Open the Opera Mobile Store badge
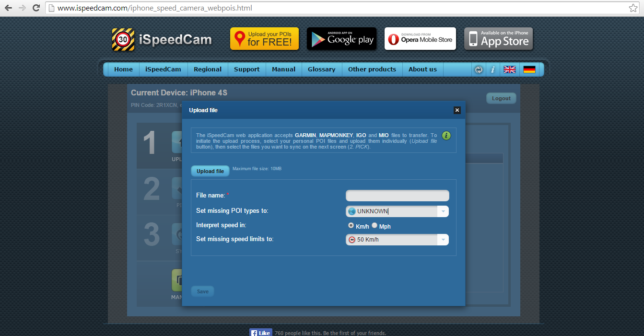The image size is (644, 336). pyautogui.click(x=420, y=39)
